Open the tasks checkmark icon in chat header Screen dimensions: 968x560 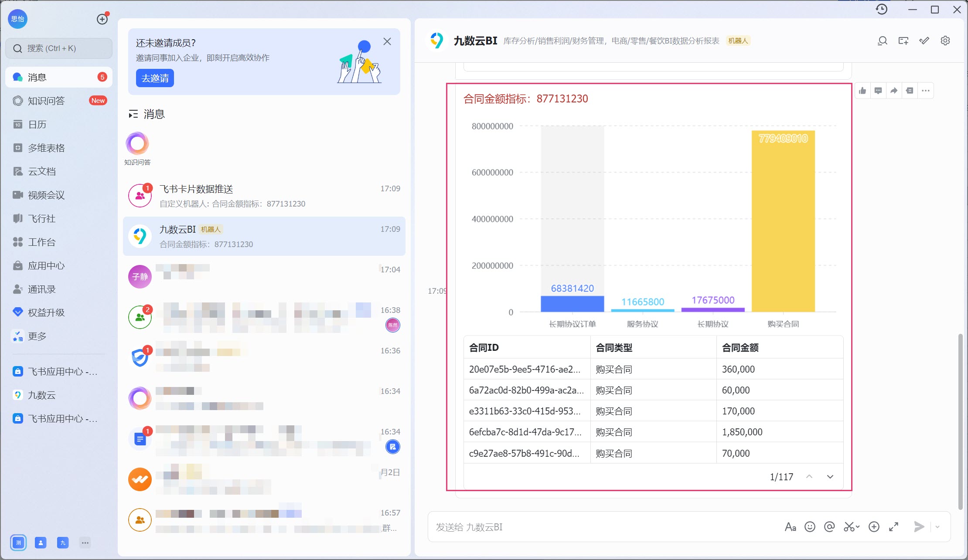point(924,41)
